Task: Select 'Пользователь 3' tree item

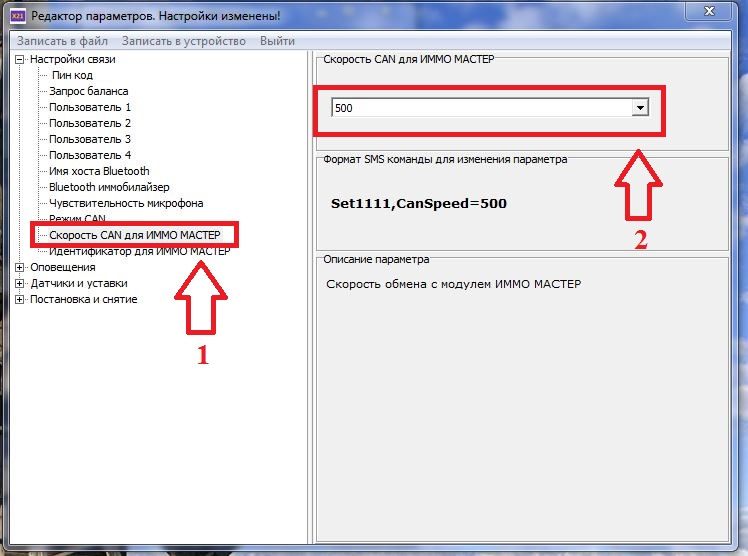Action: point(90,139)
